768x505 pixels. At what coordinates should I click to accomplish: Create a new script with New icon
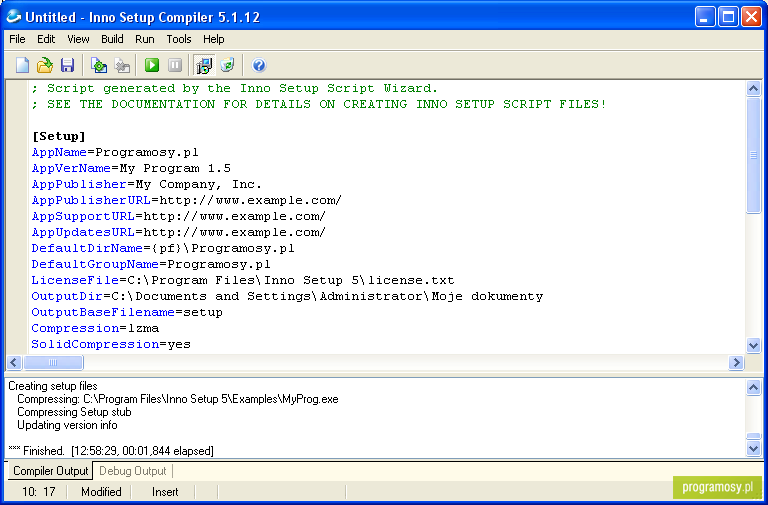[23, 65]
